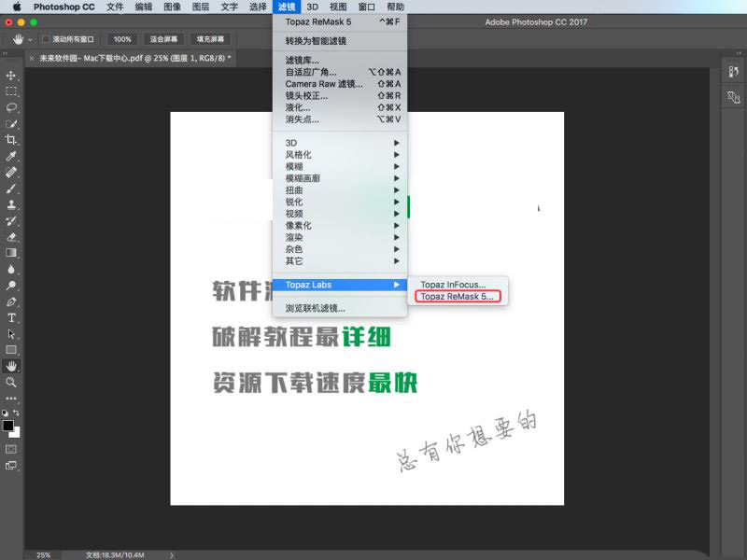
Task: Open 滤镜库 filter gallery
Action: [340, 60]
